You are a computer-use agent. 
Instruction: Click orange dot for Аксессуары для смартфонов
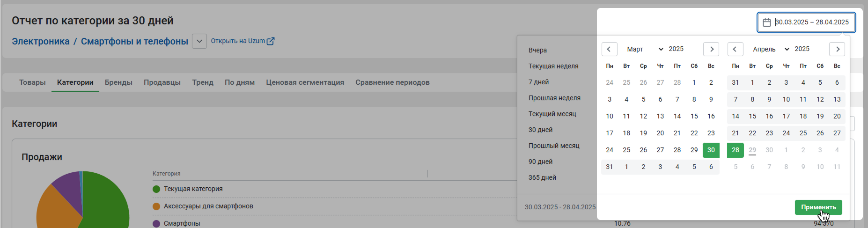click(156, 206)
